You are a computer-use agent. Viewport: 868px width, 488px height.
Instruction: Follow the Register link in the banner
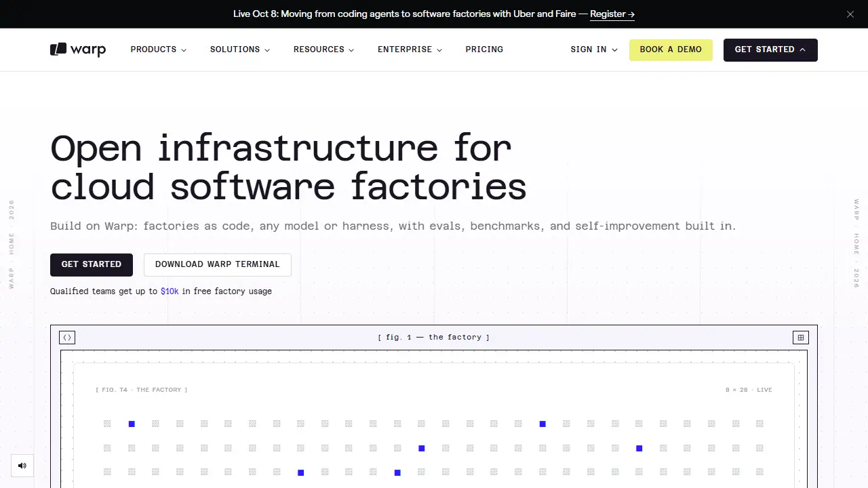click(x=612, y=14)
